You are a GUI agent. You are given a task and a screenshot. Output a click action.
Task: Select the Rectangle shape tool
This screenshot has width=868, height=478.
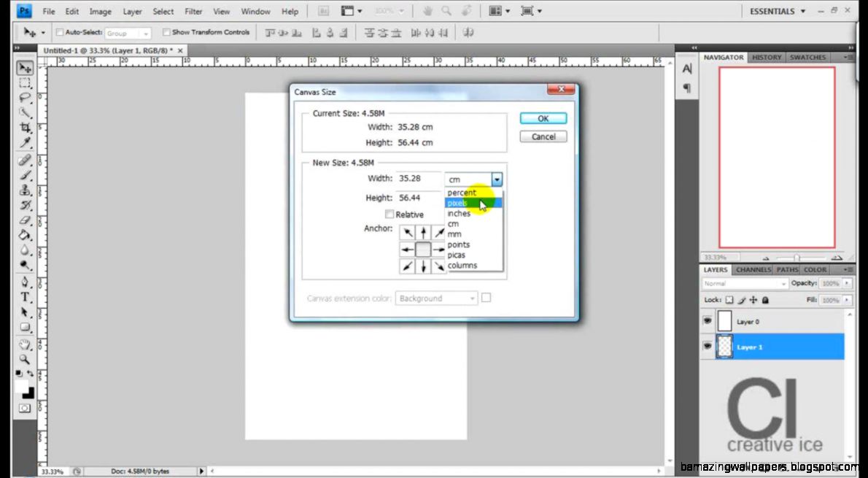pyautogui.click(x=25, y=327)
